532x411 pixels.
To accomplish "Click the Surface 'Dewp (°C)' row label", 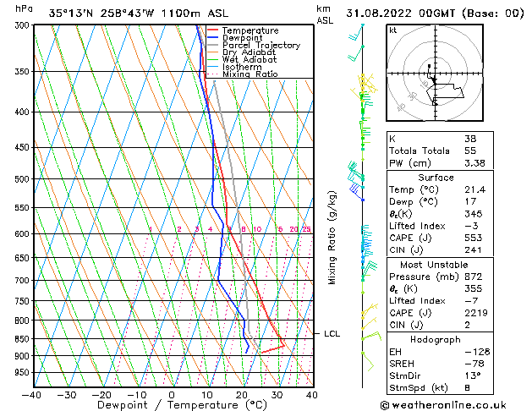I will (414, 202).
